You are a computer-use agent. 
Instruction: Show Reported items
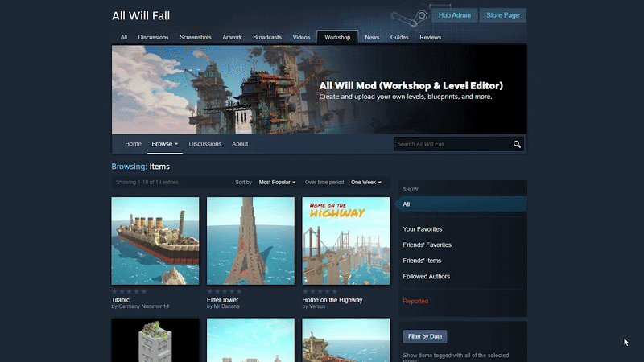coord(415,301)
